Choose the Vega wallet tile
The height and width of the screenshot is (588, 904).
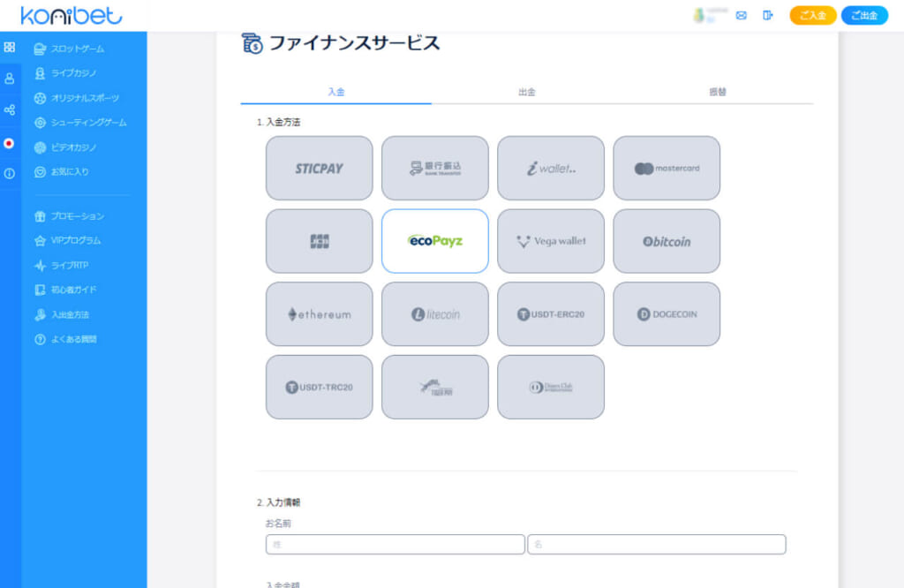point(551,241)
